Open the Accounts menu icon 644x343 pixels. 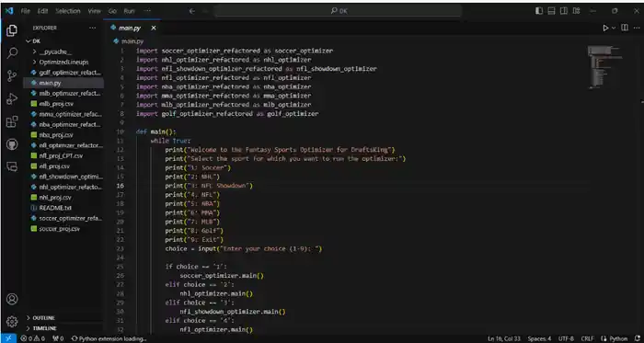(x=12, y=299)
